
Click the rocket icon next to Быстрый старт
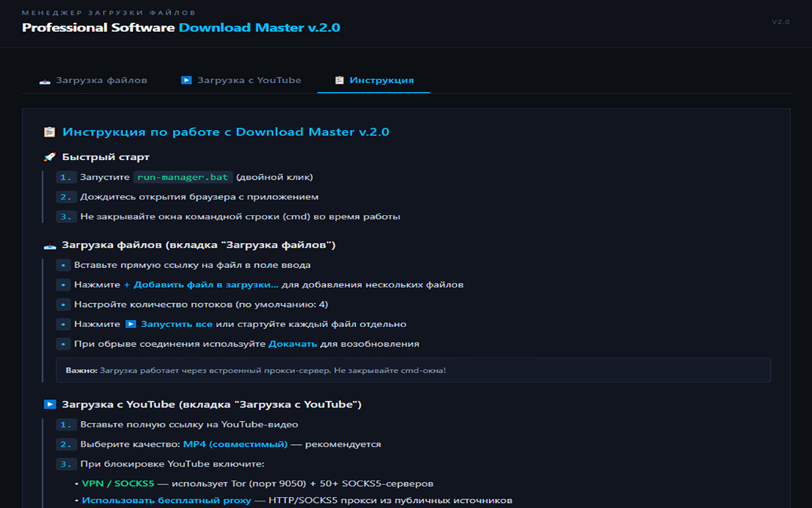click(x=49, y=157)
